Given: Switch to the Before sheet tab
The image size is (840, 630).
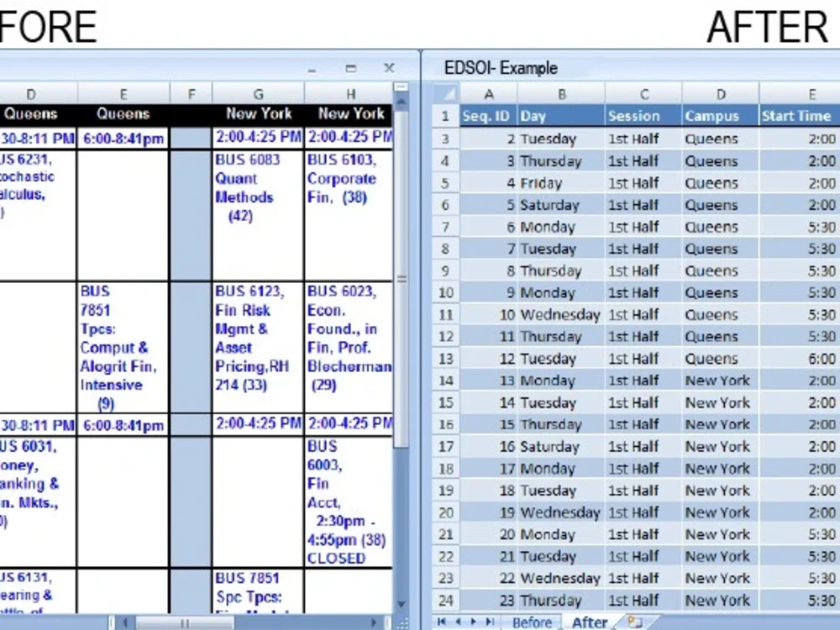Looking at the screenshot, I should (532, 622).
